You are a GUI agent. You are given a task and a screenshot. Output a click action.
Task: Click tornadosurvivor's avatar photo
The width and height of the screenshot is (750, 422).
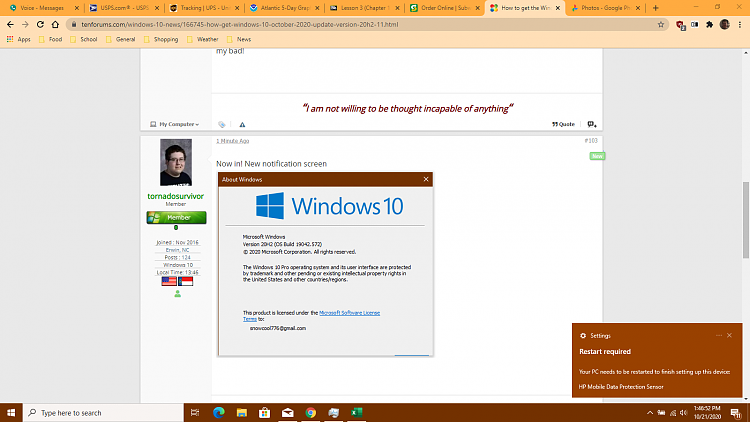(176, 162)
